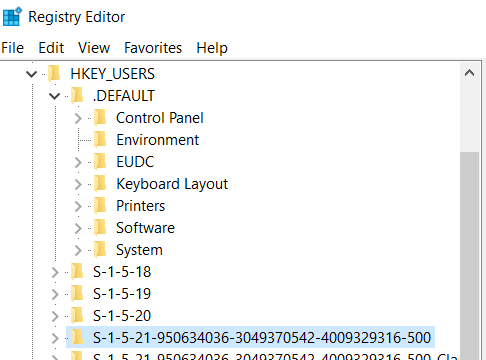The height and width of the screenshot is (360, 486).
Task: Click the Control Panel folder icon
Action: pyautogui.click(x=100, y=117)
